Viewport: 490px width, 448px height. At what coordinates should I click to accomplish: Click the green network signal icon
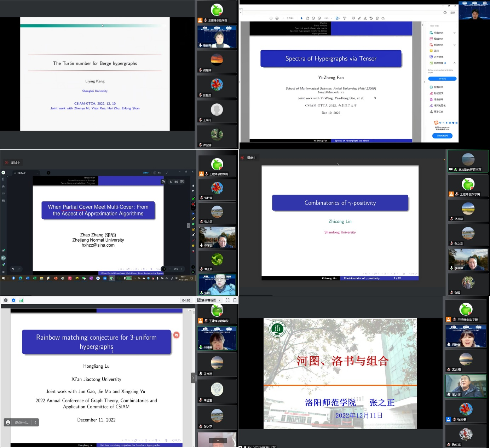click(x=21, y=300)
